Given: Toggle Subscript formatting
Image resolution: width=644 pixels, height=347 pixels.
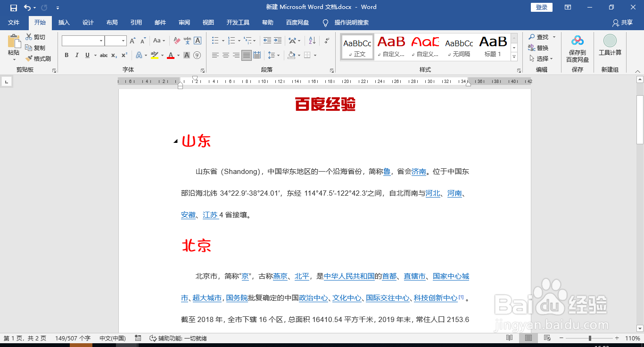Looking at the screenshot, I should (114, 56).
